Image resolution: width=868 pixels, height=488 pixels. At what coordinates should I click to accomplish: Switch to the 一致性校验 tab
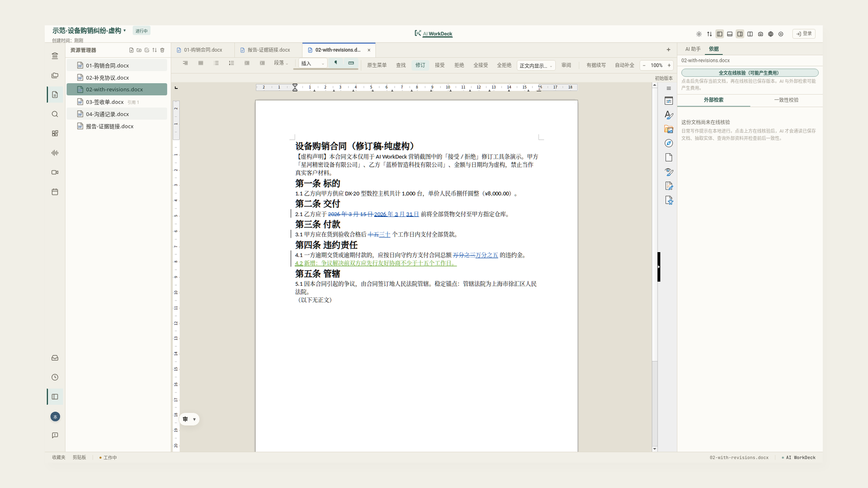(x=786, y=100)
